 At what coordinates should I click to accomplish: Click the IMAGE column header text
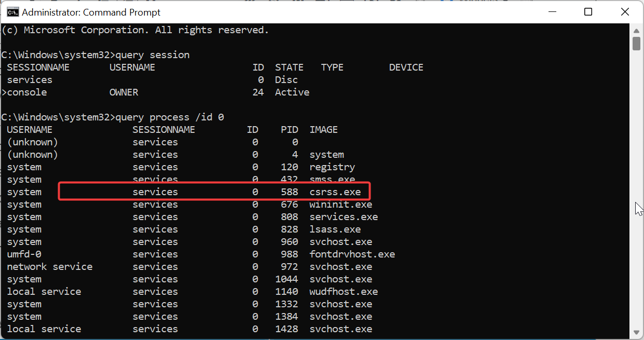(324, 130)
